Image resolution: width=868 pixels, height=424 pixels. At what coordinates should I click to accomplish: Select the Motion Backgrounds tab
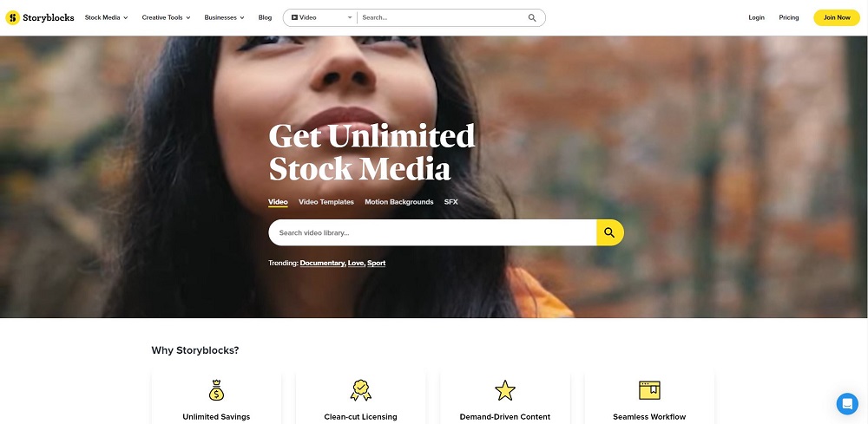pyautogui.click(x=399, y=202)
